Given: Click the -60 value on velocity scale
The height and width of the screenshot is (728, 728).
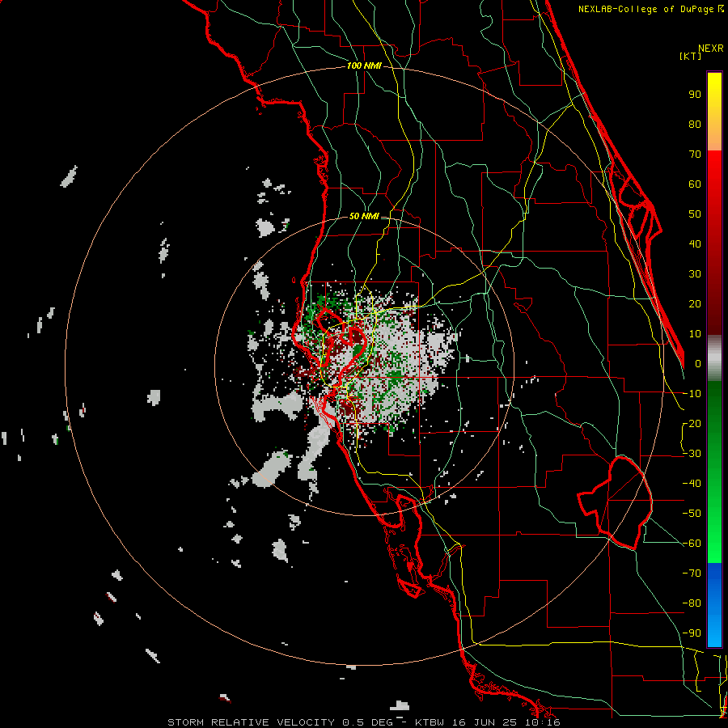Looking at the screenshot, I should (x=692, y=544).
